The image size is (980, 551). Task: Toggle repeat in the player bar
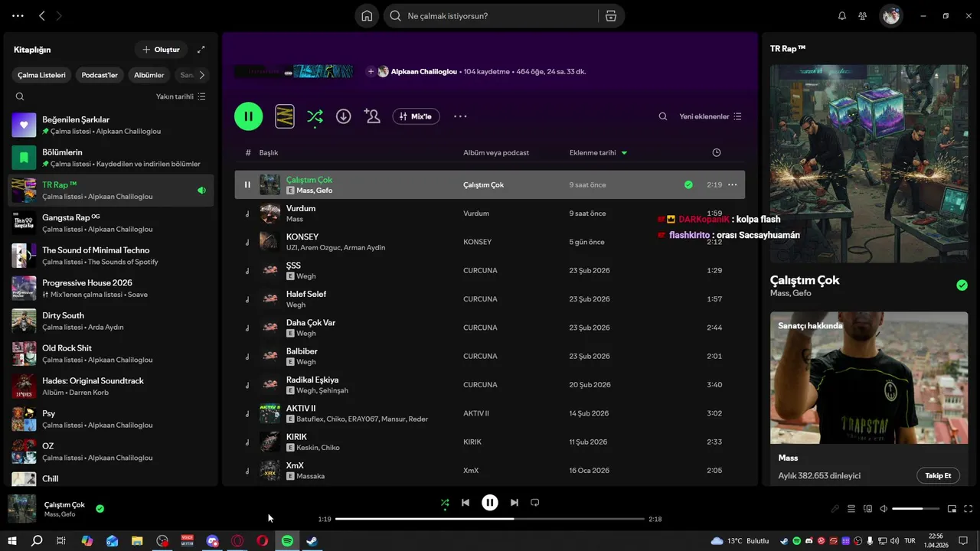pos(535,503)
